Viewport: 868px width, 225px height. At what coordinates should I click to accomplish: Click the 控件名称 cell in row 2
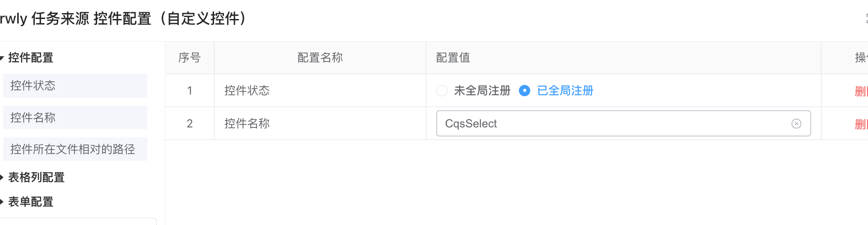click(247, 124)
